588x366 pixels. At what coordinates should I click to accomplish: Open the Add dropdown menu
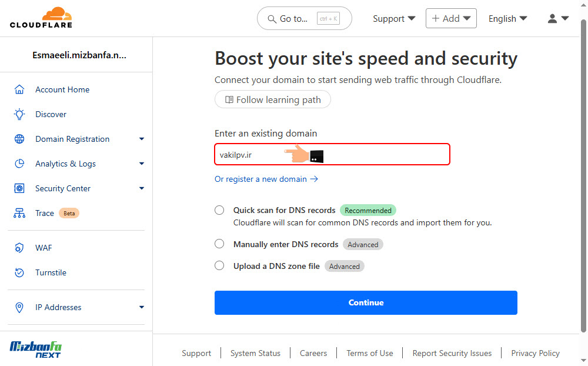(451, 18)
